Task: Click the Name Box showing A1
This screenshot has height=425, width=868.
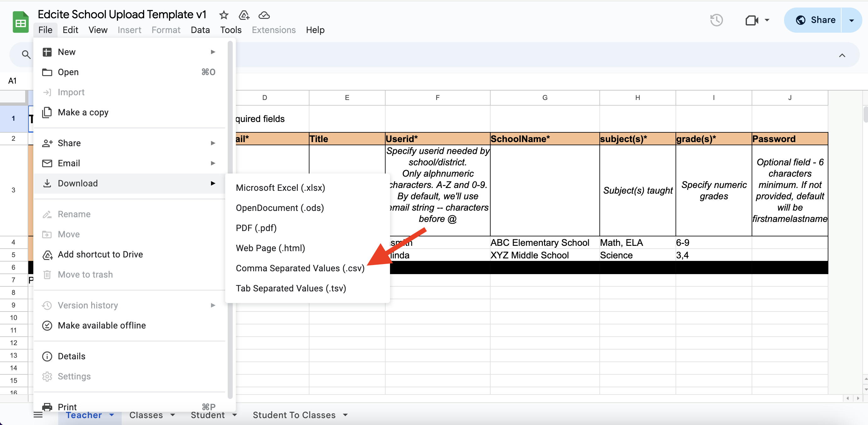Action: 13,81
